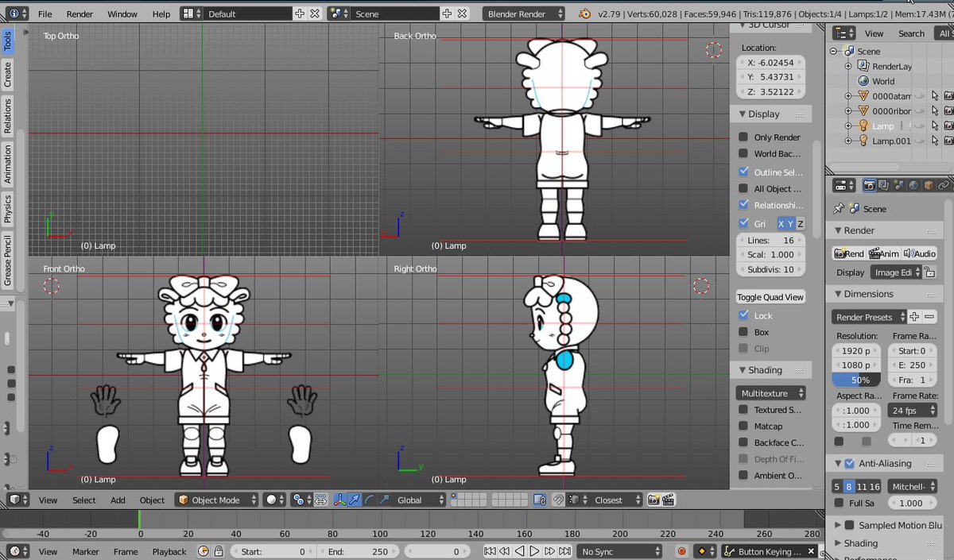Open the Render menu in top bar
954x560 pixels.
point(79,14)
